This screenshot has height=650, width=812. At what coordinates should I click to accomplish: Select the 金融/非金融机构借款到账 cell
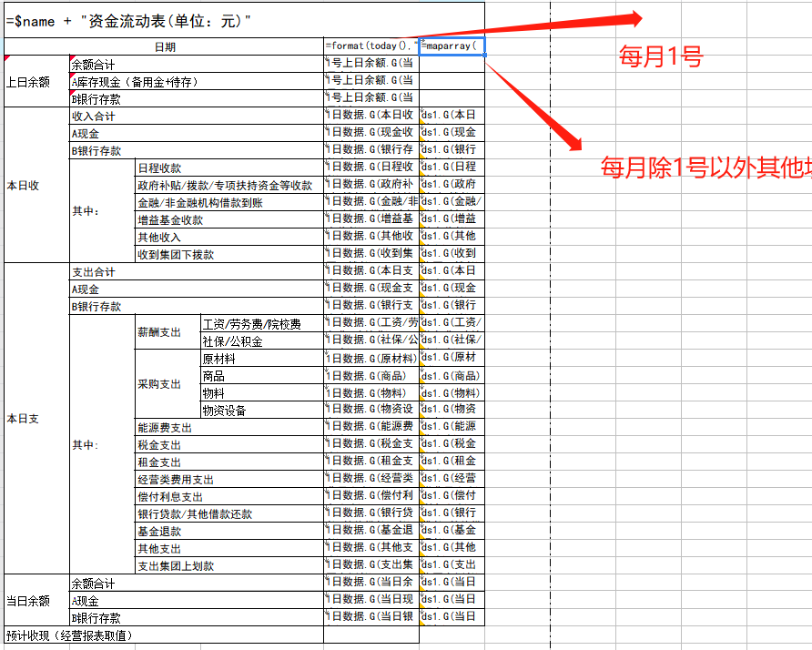click(229, 202)
